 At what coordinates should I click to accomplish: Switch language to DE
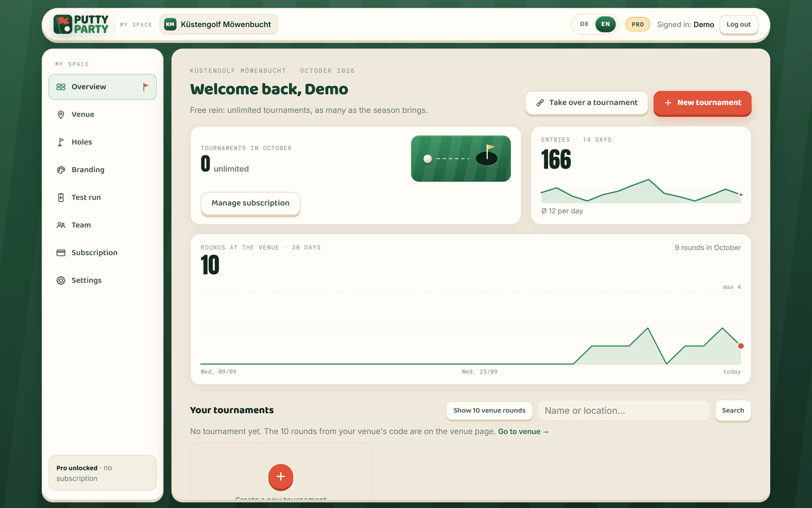(585, 24)
